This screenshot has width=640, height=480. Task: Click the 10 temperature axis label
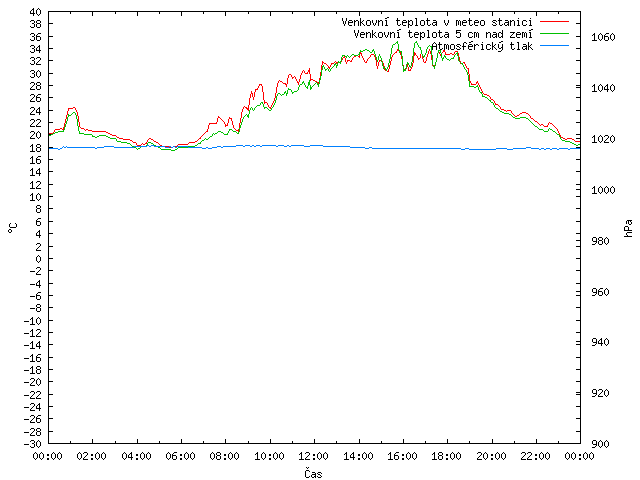(36, 197)
